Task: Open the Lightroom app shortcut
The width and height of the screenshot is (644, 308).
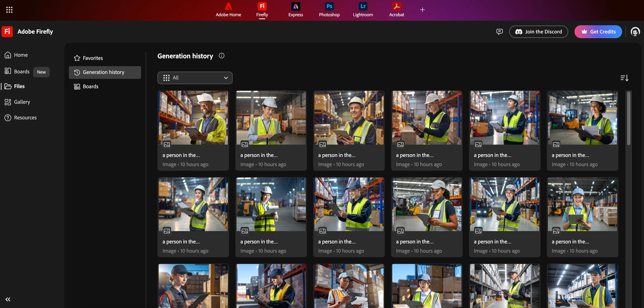Action: point(363,6)
